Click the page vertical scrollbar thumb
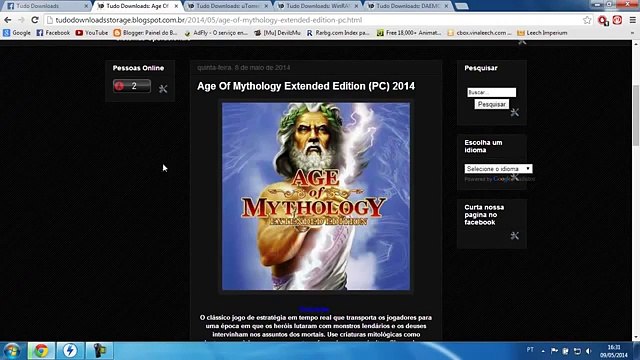The height and width of the screenshot is (360, 640). [x=636, y=115]
